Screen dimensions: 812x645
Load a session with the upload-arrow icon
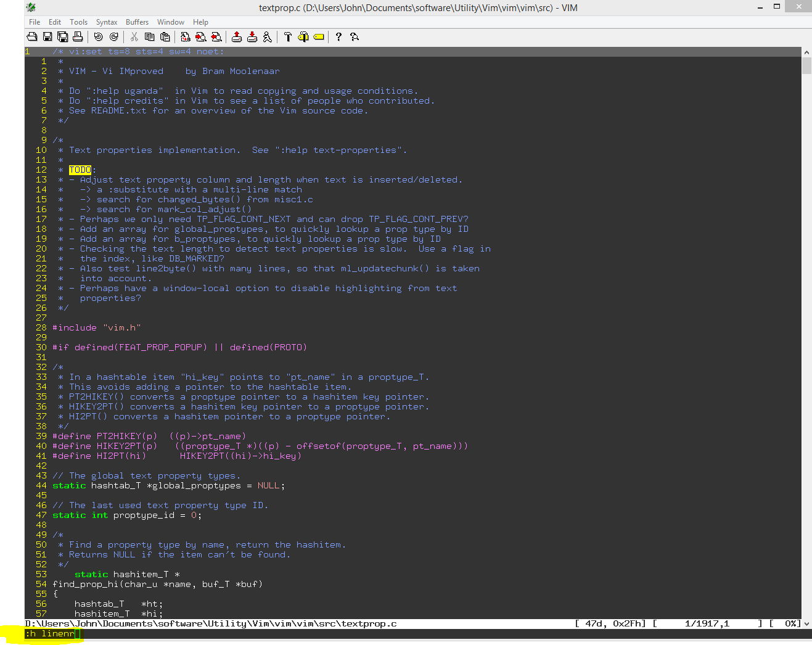[236, 37]
